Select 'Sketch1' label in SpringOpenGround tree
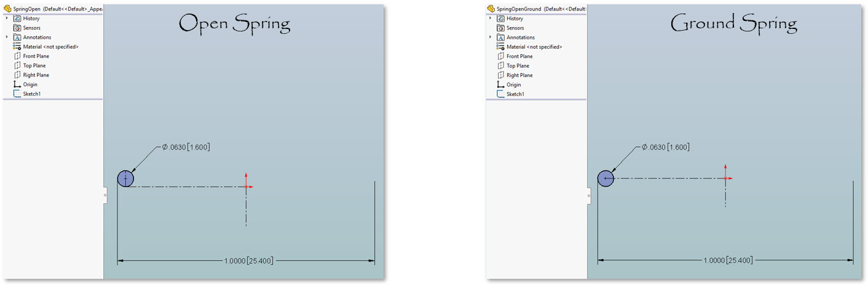Viewport: 868px width, 285px height. [515, 94]
